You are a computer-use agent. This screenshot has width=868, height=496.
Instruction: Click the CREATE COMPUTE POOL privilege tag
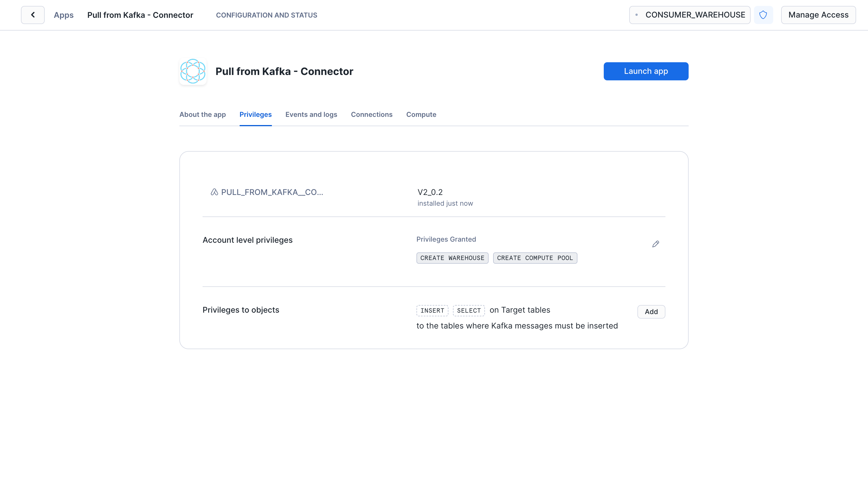[x=535, y=258]
